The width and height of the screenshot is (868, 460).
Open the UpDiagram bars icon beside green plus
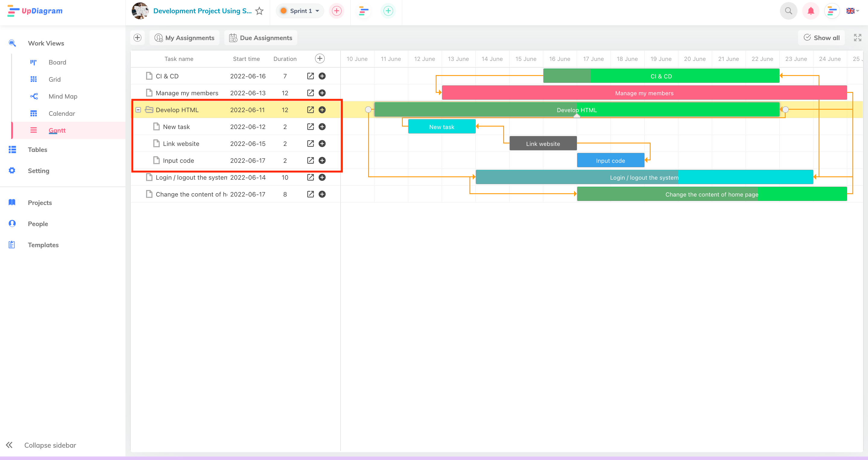pos(364,11)
